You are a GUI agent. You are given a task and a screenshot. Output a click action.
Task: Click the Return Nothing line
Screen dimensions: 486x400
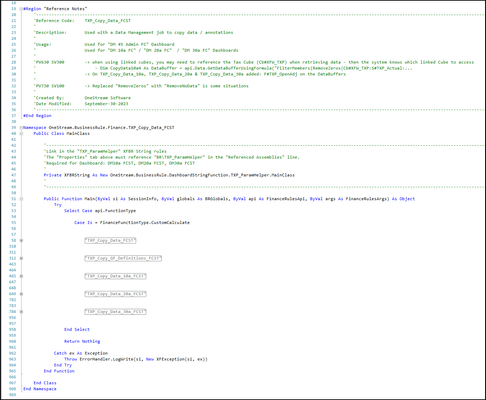pos(82,341)
